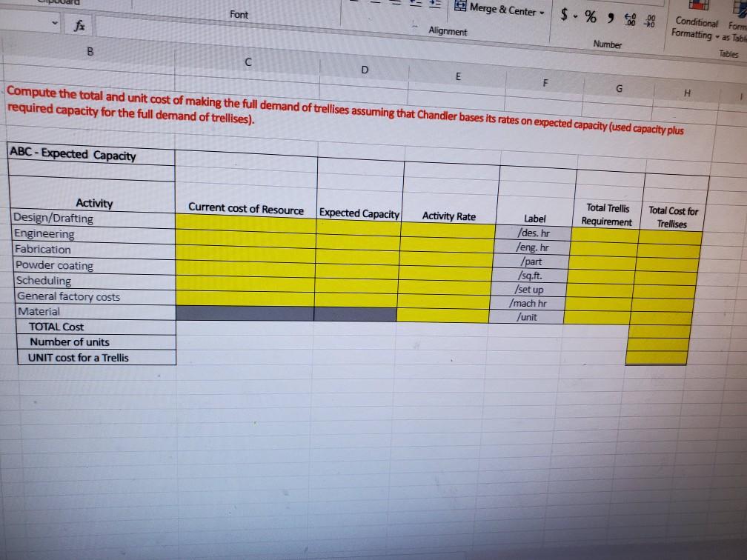Select the 'Number of units' cell

[96, 342]
